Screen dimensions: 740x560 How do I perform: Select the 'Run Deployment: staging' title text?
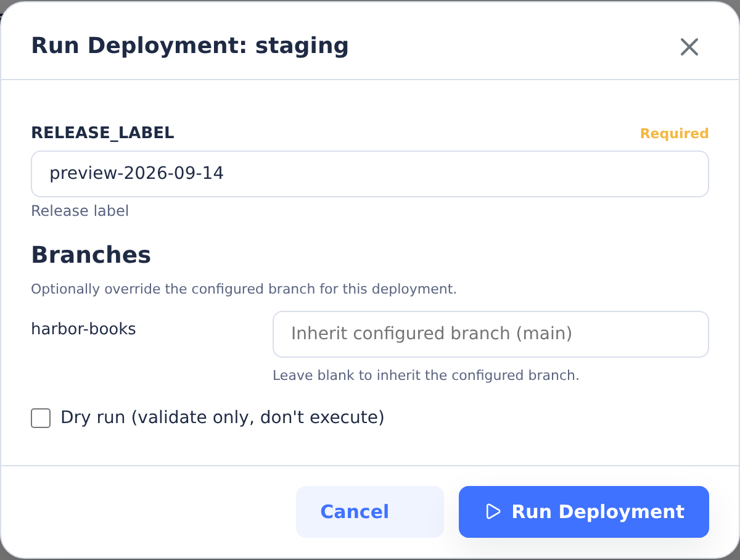[x=190, y=46]
